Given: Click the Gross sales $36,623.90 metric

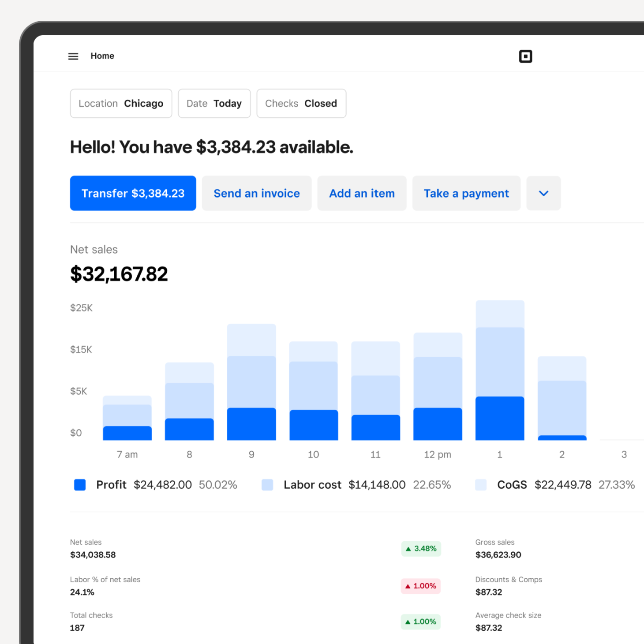Looking at the screenshot, I should click(x=498, y=549).
